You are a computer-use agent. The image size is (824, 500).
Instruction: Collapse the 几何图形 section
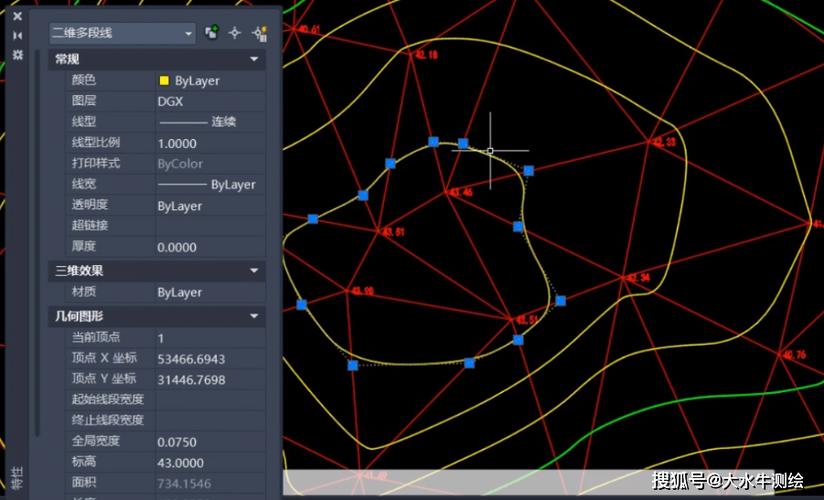click(x=254, y=316)
